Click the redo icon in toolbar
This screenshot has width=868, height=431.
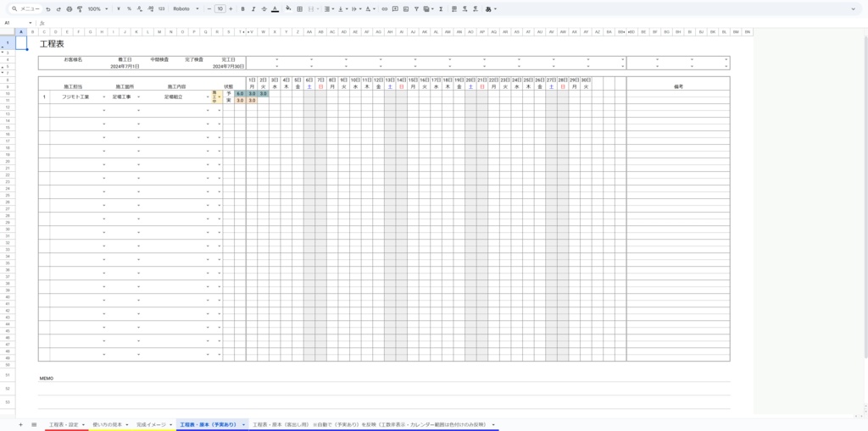click(x=58, y=8)
